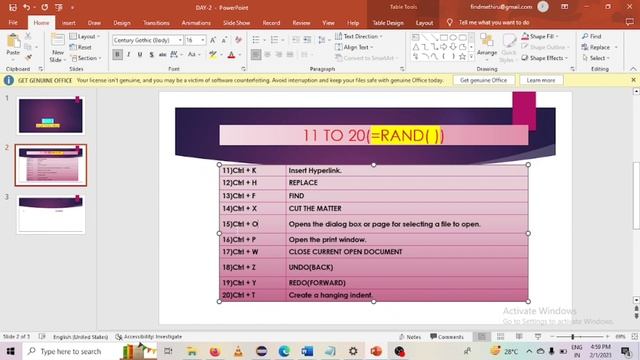The height and width of the screenshot is (360, 640).
Task: Click Get genuine Office button
Action: coord(483,80)
